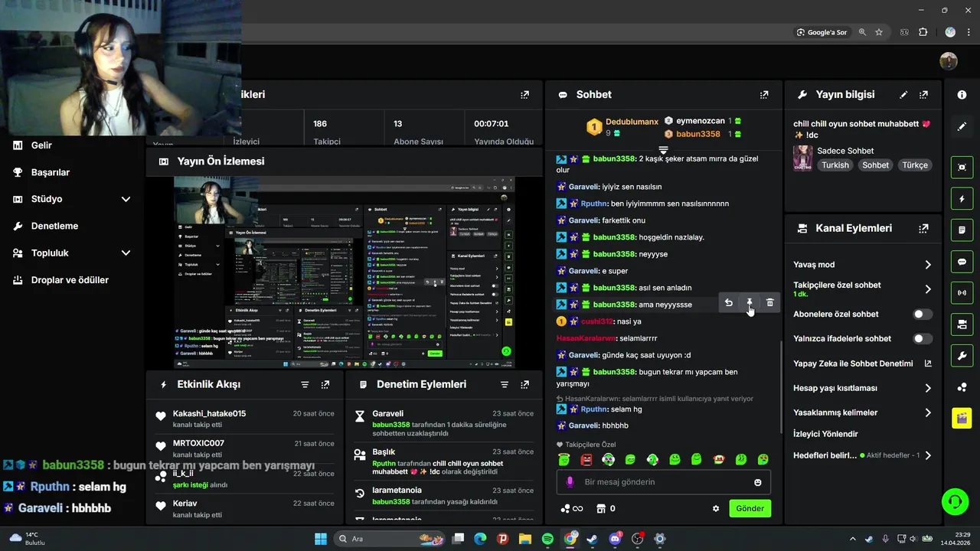Open Gelir in left navigation

(42, 145)
